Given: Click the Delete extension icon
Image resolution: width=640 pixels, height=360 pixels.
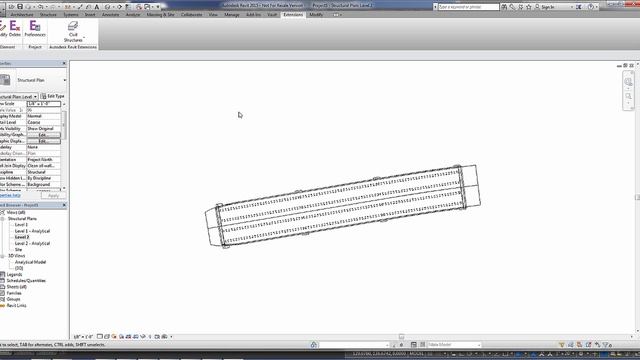Looking at the screenshot, I should (15, 29).
